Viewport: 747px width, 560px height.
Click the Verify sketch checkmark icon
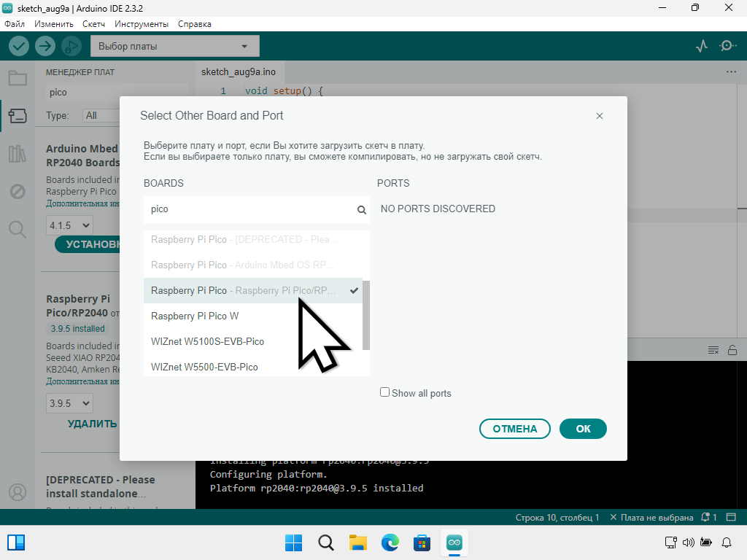point(19,46)
